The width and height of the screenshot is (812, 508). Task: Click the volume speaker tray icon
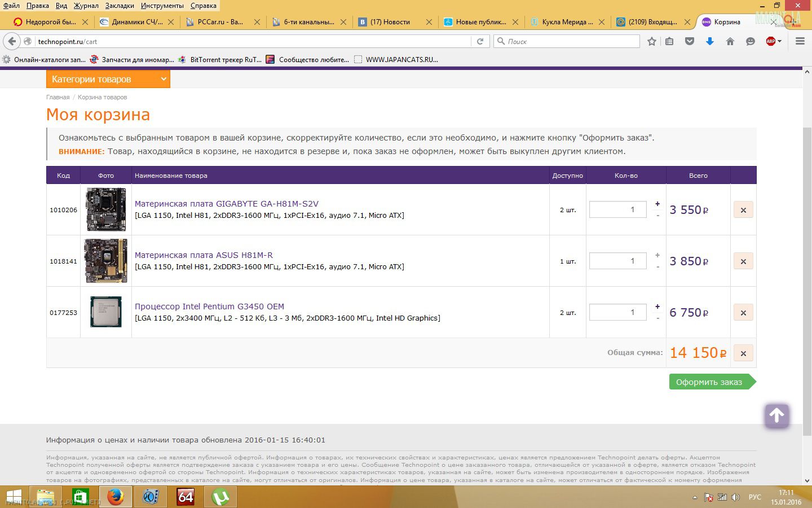coord(735,497)
